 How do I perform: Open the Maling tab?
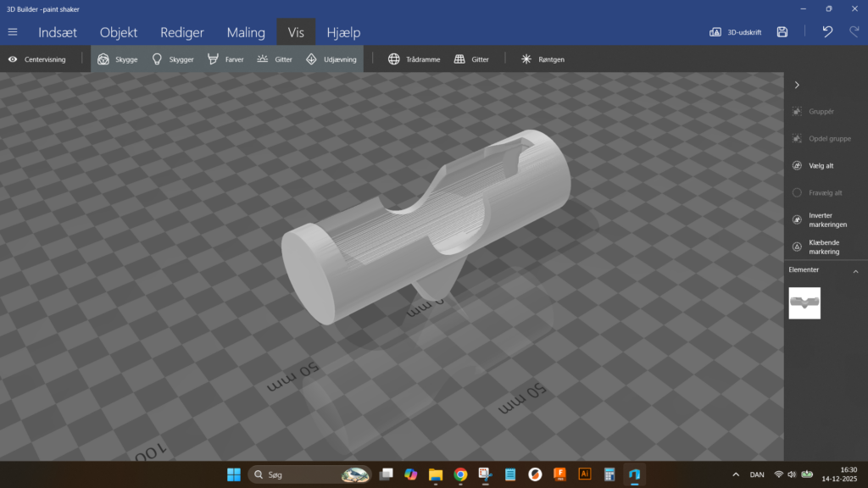pos(246,32)
